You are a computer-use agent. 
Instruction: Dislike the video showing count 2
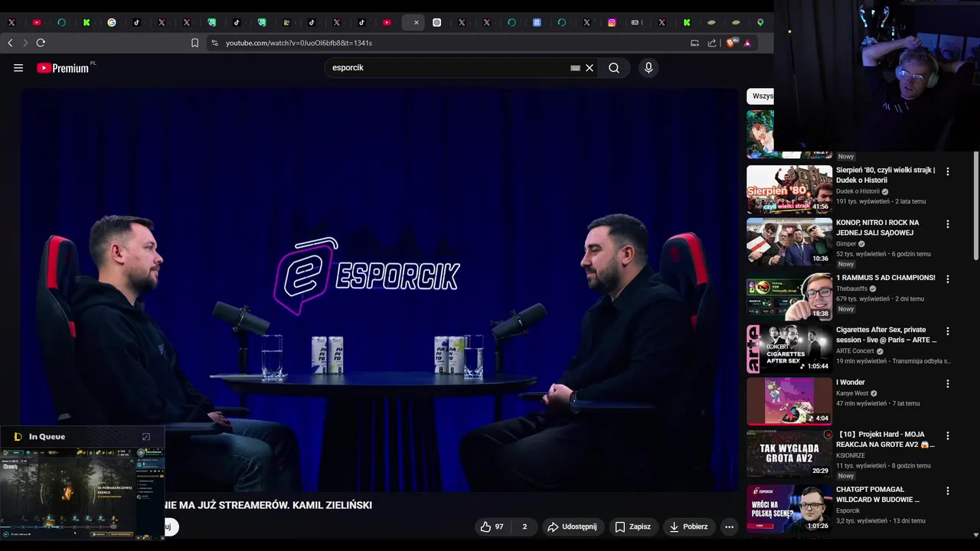524,527
